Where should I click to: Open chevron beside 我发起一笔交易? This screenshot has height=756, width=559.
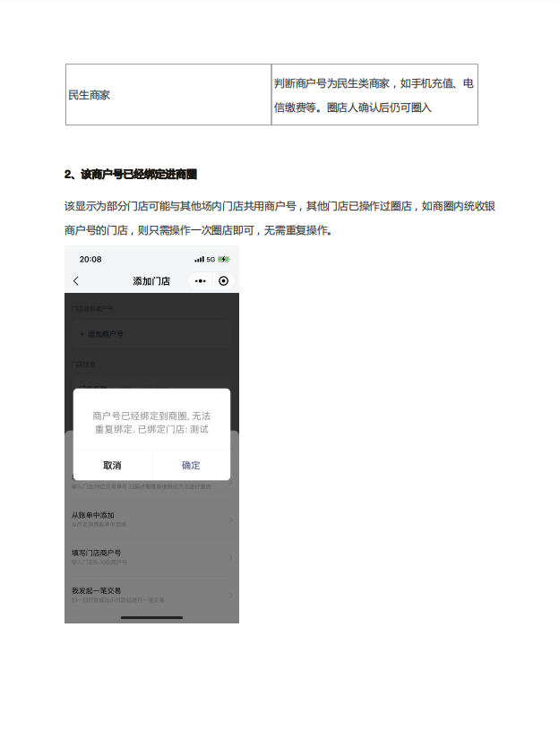coord(230,596)
